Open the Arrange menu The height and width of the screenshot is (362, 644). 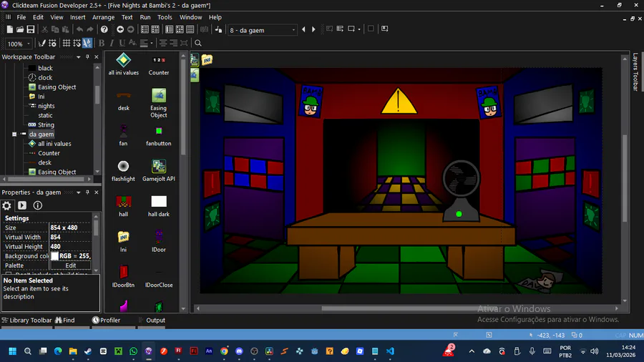coord(103,17)
